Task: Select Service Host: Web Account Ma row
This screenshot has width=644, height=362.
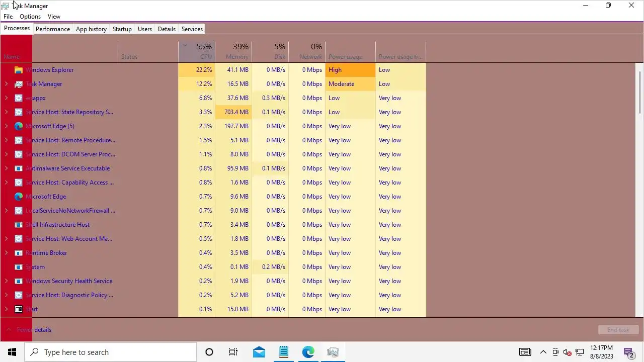Action: pos(213,239)
